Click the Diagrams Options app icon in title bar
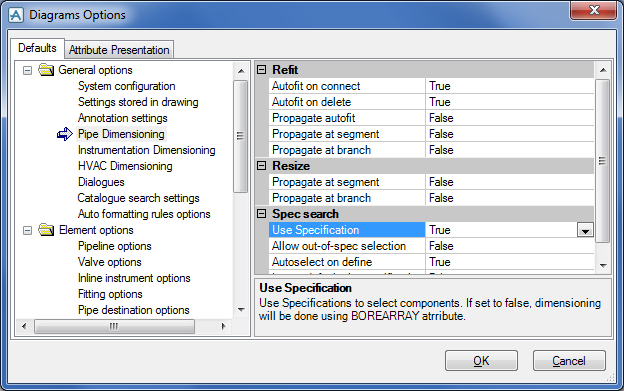Screen dimensions: 624x391 point(16,15)
